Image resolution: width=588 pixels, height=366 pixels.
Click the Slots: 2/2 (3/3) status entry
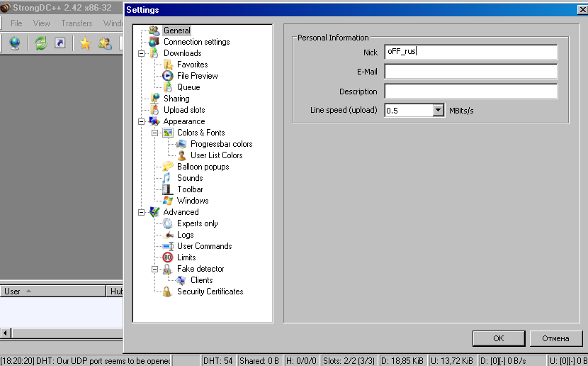tap(349, 361)
